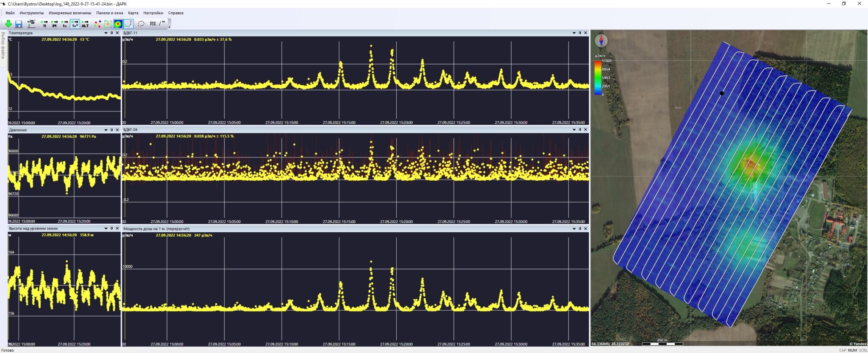Click the helicopter flight icon in toolbar
868x353 pixels.
(x=31, y=24)
